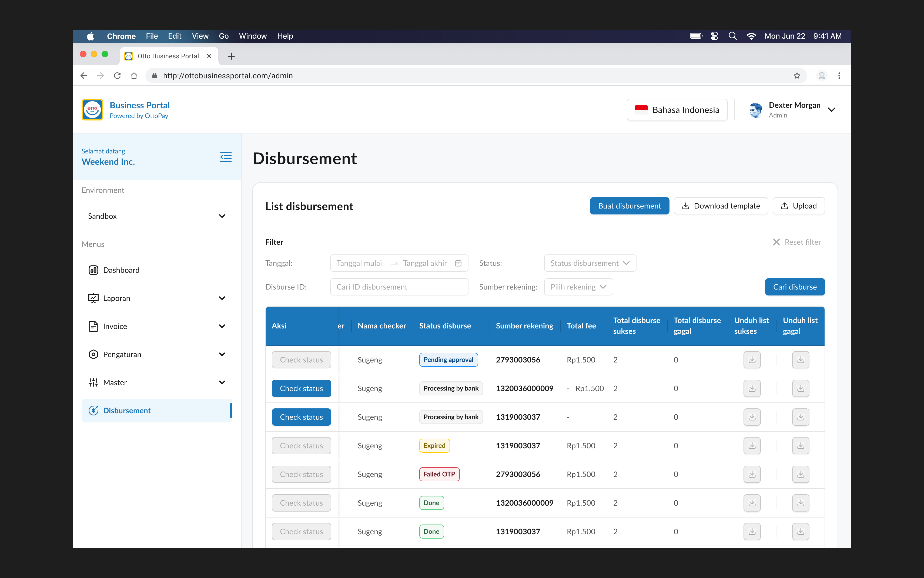Download sukses list for Failed OTP row
This screenshot has height=578, width=924.
pos(752,474)
